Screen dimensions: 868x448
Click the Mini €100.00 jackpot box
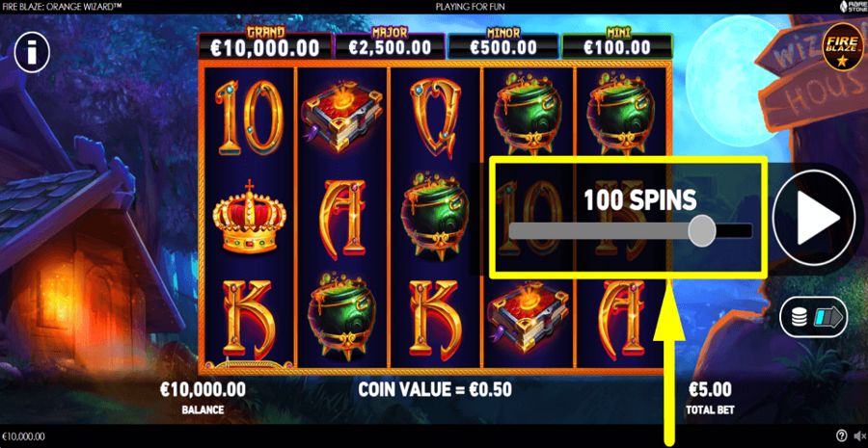[x=616, y=45]
